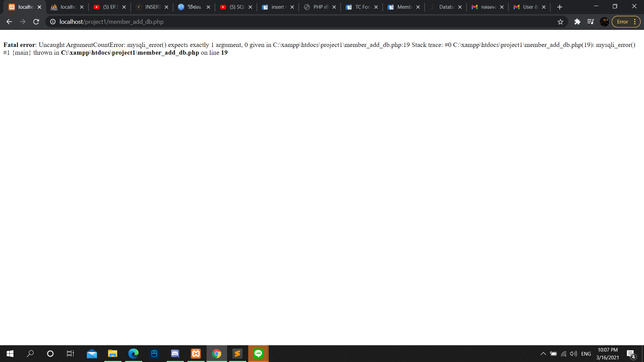This screenshot has height=362, width=644.
Task: Open Discord from the taskbar
Action: coord(175,354)
